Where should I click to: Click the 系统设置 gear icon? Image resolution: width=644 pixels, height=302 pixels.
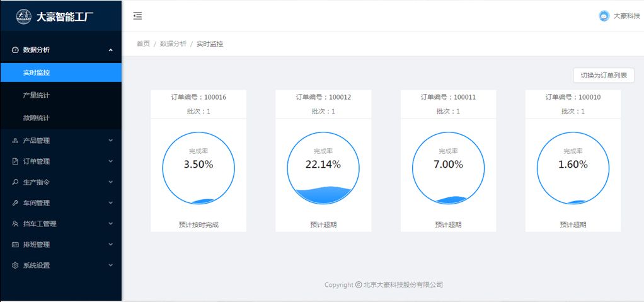[15, 265]
